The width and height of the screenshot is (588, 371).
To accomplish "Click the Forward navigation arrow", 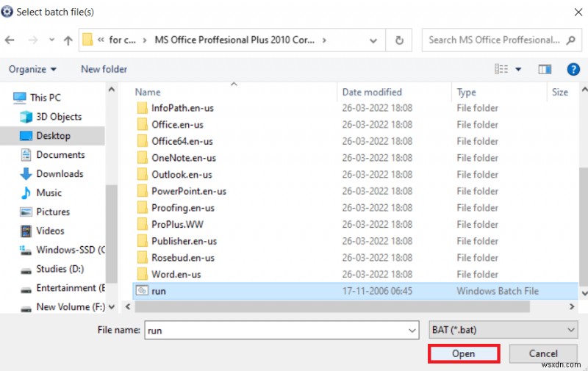I will (33, 40).
